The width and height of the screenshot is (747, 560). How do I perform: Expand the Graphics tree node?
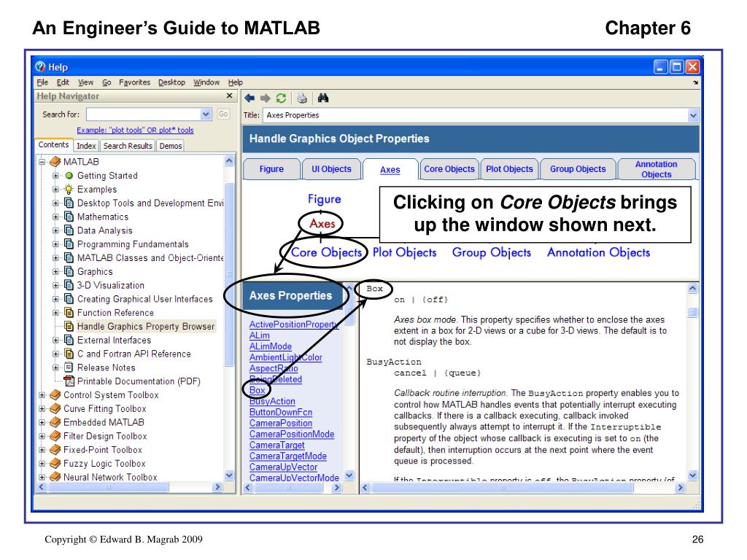[x=55, y=271]
